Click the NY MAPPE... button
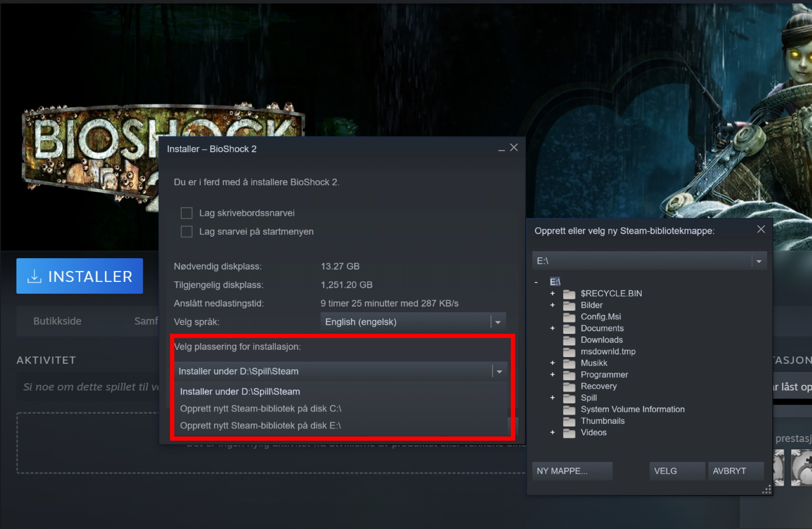This screenshot has height=529, width=812. [x=572, y=471]
